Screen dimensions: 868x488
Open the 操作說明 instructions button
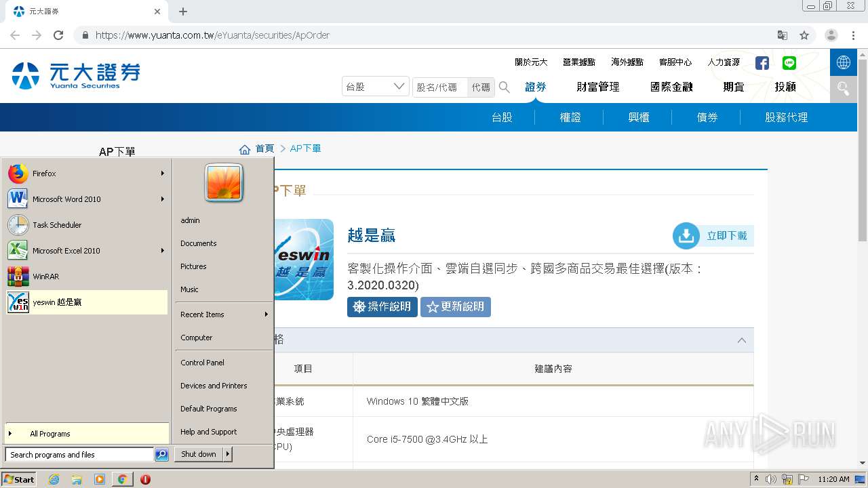382,307
